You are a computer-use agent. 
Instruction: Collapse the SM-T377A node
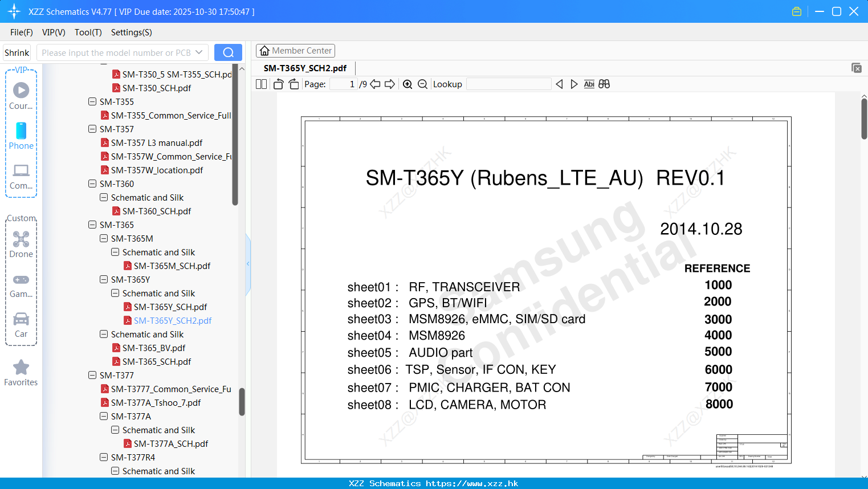(104, 416)
